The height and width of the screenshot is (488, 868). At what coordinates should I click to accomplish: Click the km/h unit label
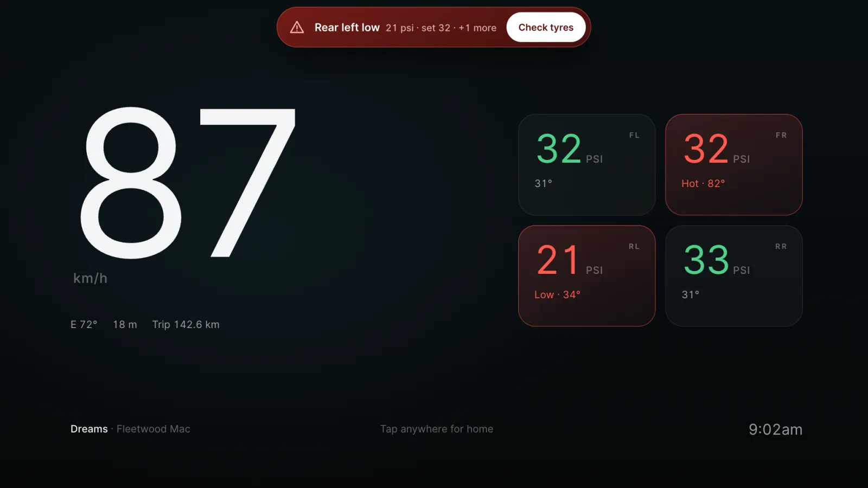click(x=90, y=278)
